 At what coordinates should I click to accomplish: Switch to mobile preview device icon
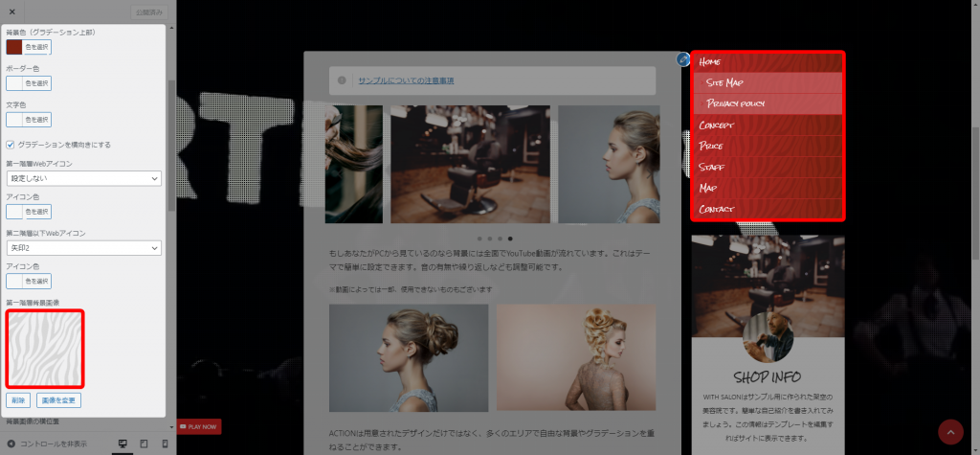(165, 444)
